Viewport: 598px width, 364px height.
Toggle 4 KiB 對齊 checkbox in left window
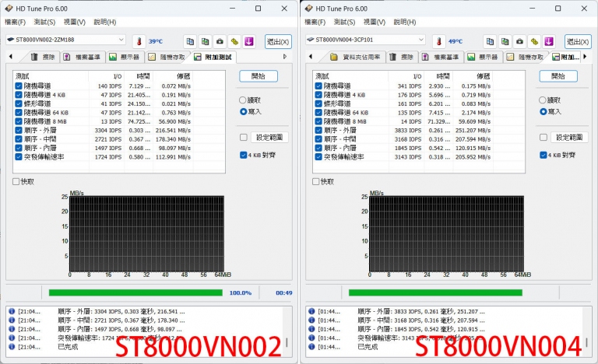(x=243, y=155)
